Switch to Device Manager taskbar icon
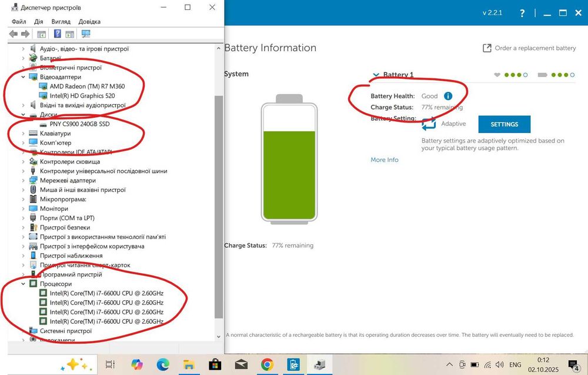Viewport: 588px width, 375px height. click(319, 364)
